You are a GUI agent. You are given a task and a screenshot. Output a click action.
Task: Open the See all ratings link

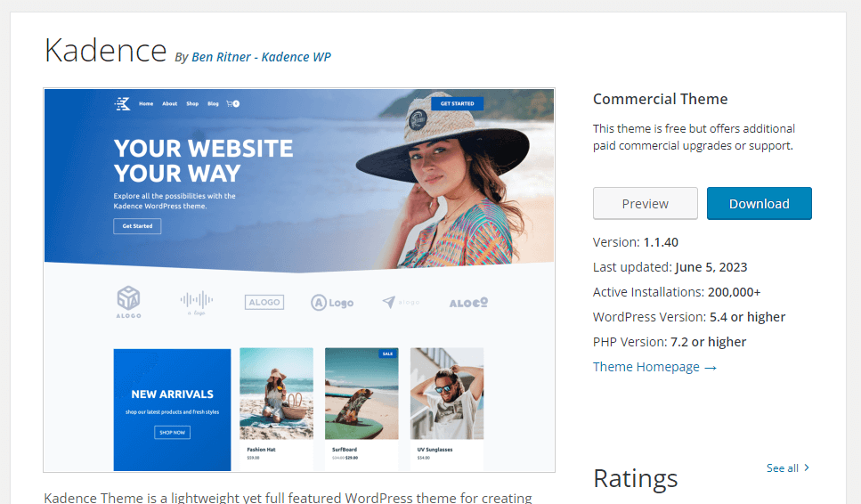point(783,467)
